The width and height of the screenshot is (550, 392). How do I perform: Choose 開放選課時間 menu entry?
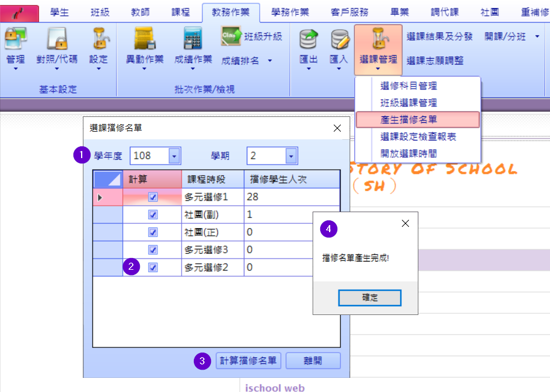(x=408, y=153)
